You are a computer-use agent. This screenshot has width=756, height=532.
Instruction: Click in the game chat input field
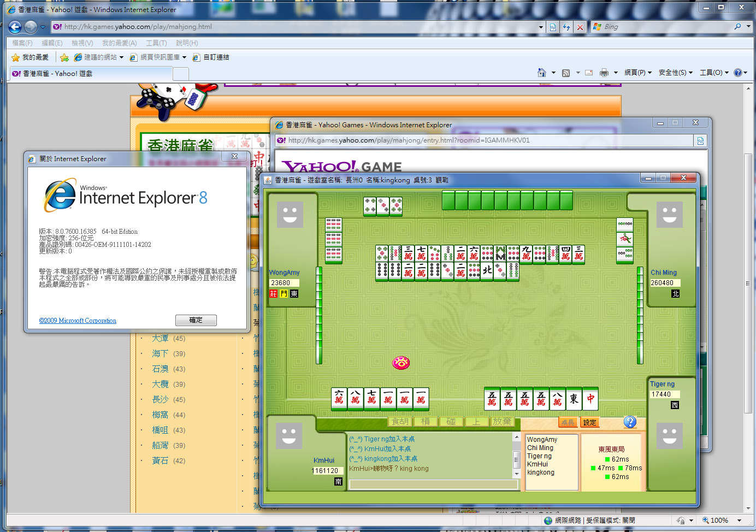click(x=433, y=484)
